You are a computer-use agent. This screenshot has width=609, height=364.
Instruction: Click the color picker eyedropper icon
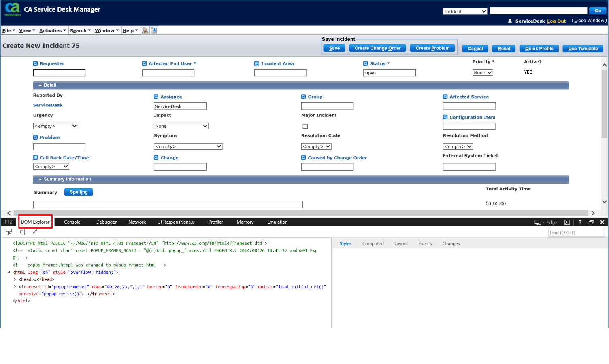point(35,232)
